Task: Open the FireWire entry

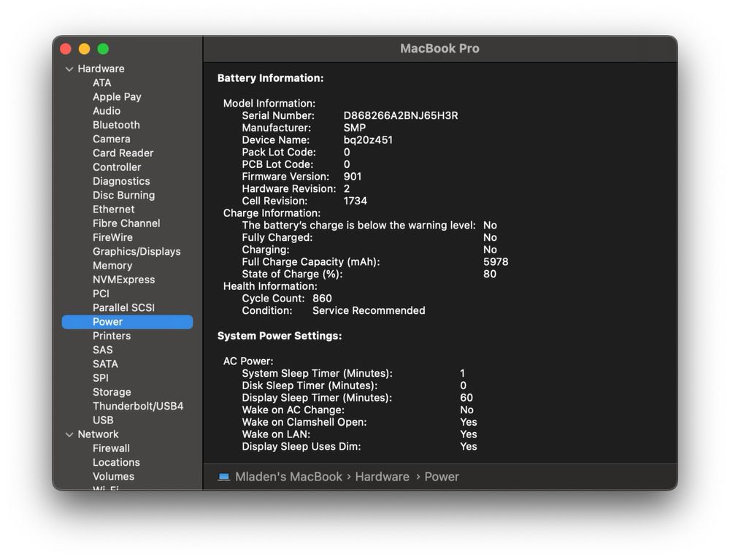Action: pyautogui.click(x=112, y=237)
